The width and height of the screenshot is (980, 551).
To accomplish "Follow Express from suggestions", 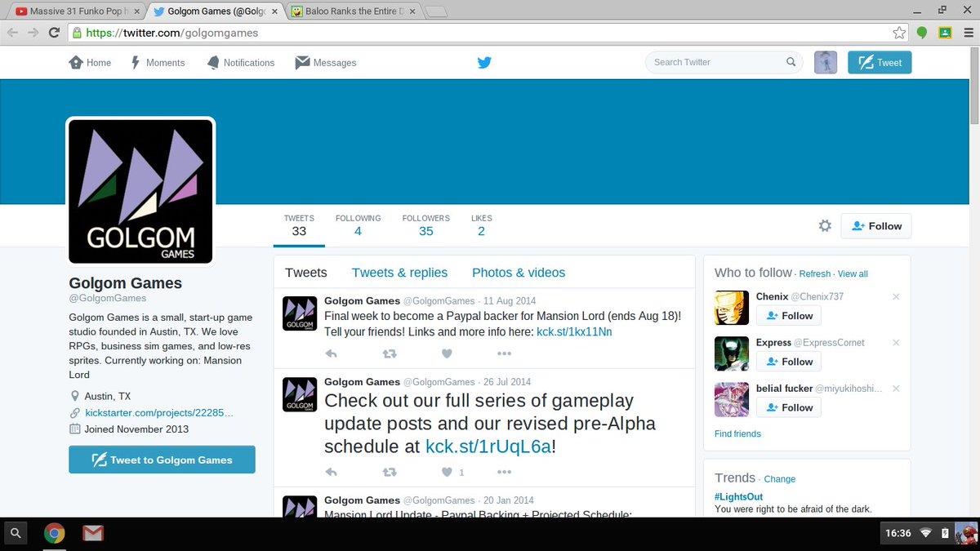I will tap(788, 362).
